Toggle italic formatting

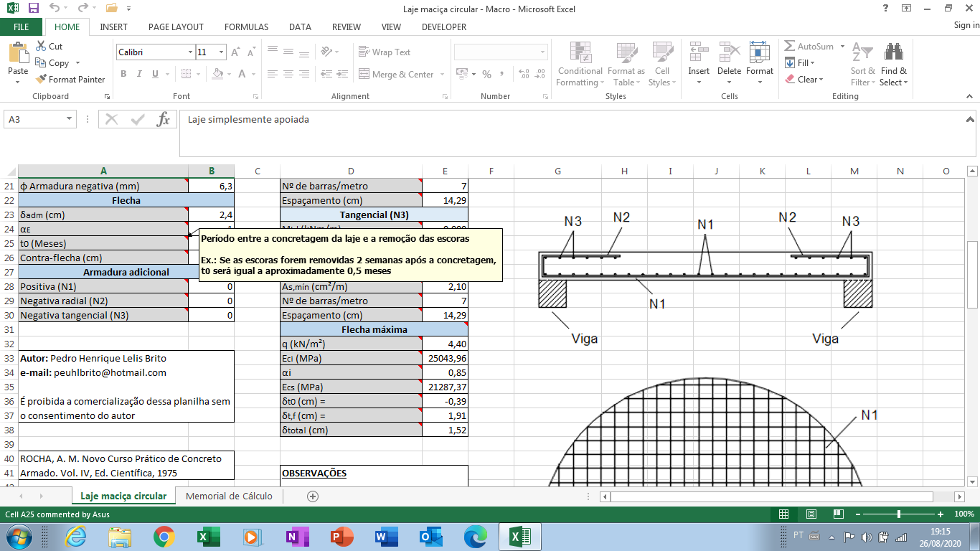[x=139, y=74]
